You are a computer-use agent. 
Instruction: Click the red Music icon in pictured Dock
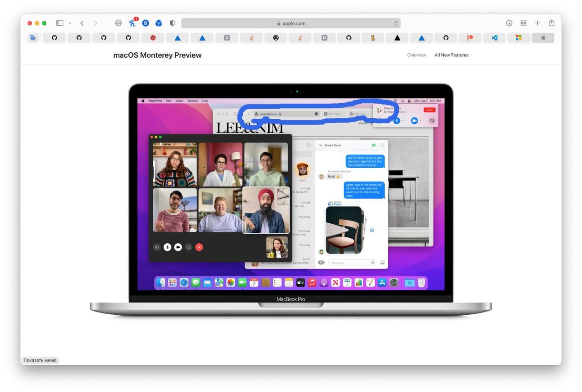click(312, 283)
